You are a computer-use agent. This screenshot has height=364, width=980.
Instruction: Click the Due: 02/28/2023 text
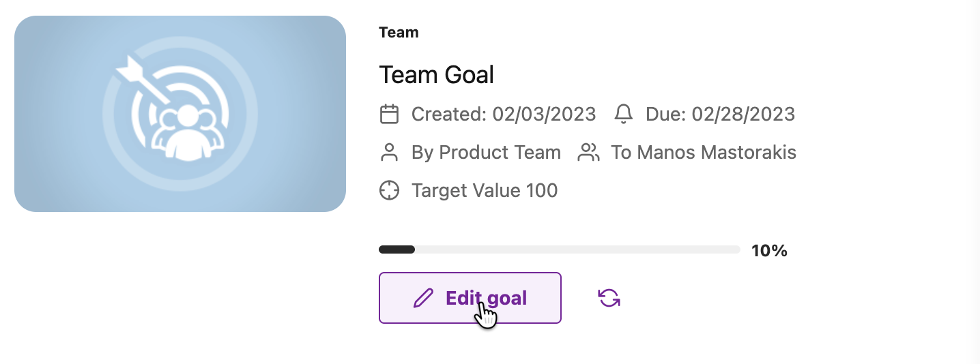(720, 114)
